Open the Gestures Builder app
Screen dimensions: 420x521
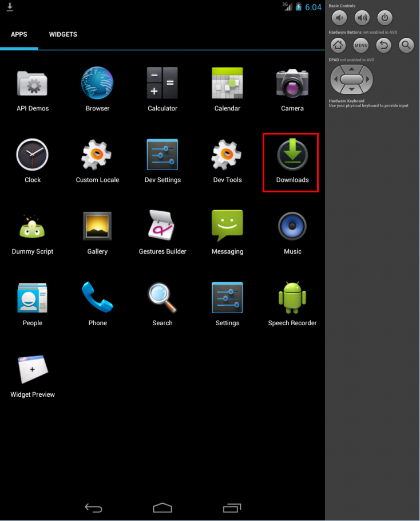163,233
